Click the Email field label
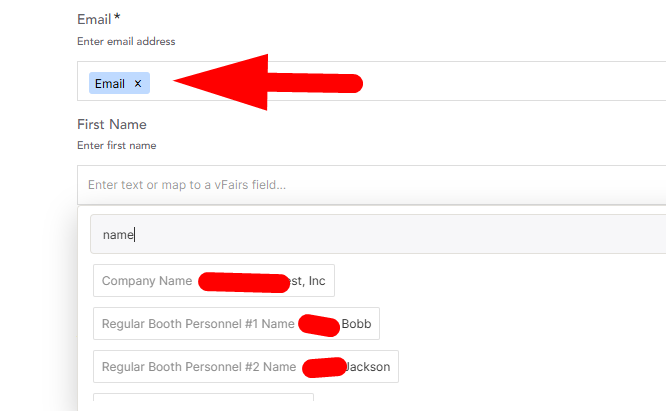Image resolution: width=666 pixels, height=411 pixels. [x=94, y=19]
